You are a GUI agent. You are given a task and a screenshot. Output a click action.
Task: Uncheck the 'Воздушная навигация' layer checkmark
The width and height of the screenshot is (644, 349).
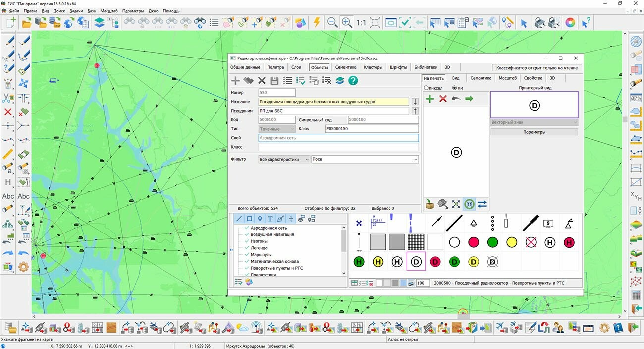pos(246,234)
